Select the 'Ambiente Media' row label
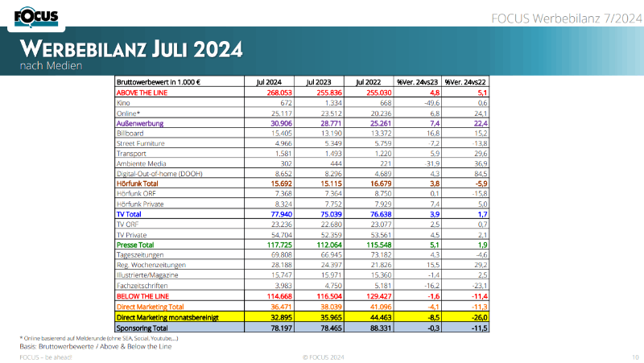 coord(142,163)
